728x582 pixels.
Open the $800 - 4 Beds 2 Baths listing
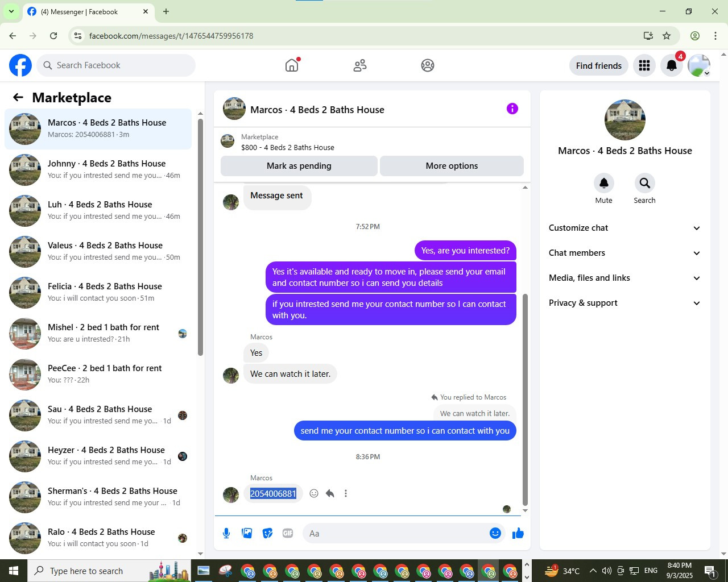[288, 147]
